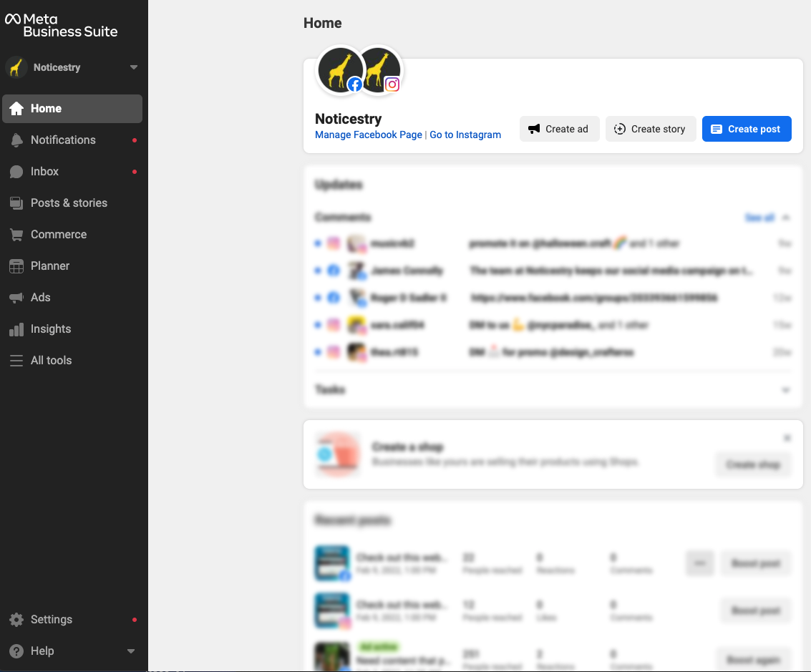Open All tools menu item
The height and width of the screenshot is (672, 811).
[51, 361]
